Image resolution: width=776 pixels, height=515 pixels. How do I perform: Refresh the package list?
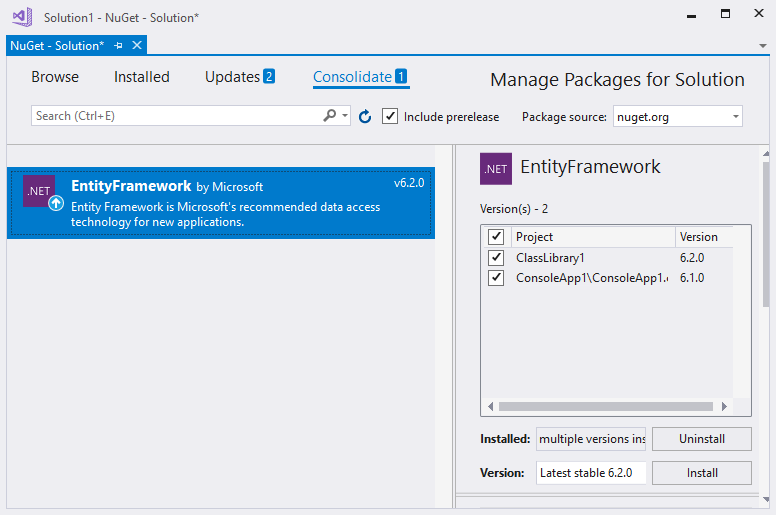(x=365, y=117)
